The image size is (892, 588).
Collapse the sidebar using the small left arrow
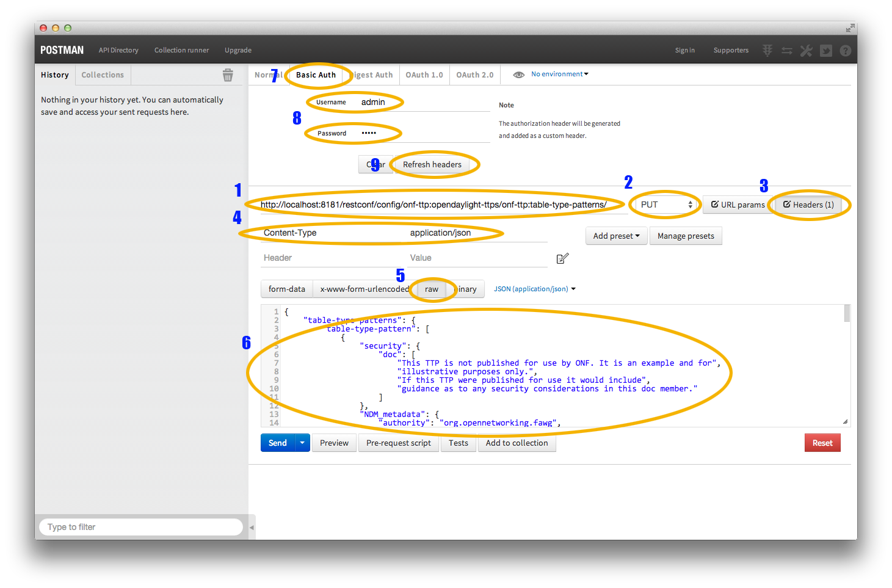(x=252, y=527)
